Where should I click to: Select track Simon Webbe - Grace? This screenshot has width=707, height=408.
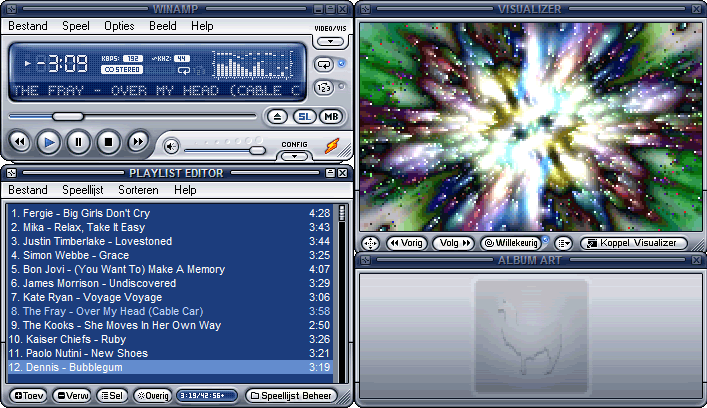(x=170, y=255)
